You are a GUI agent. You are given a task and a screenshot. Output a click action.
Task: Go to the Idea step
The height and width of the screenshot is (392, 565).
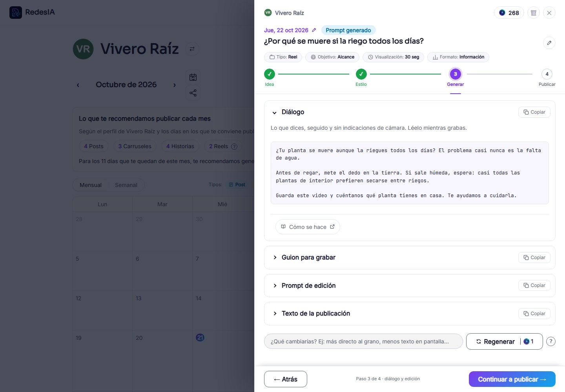point(270,77)
